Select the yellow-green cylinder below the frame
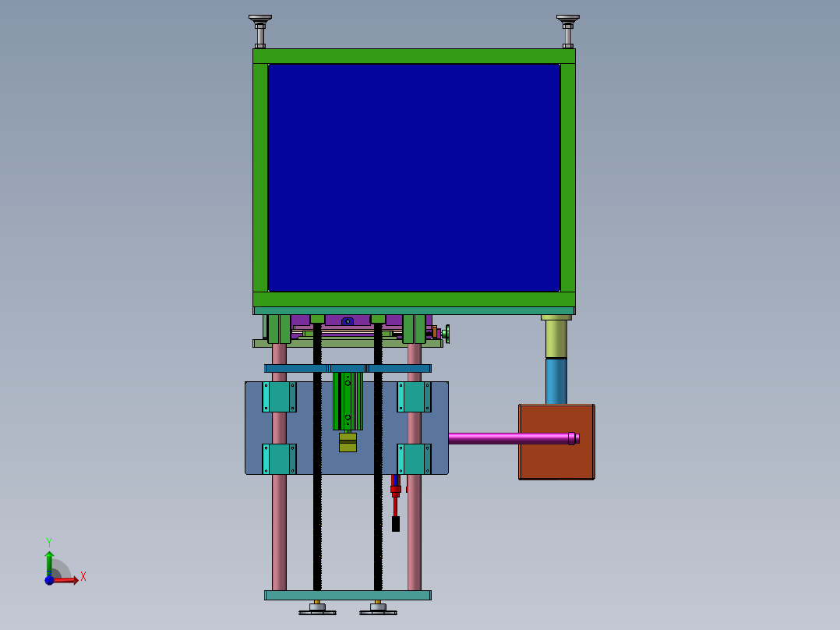 (x=556, y=338)
